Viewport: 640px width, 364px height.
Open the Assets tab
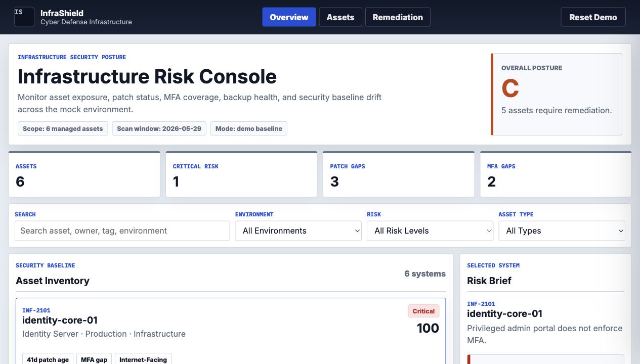(x=340, y=17)
